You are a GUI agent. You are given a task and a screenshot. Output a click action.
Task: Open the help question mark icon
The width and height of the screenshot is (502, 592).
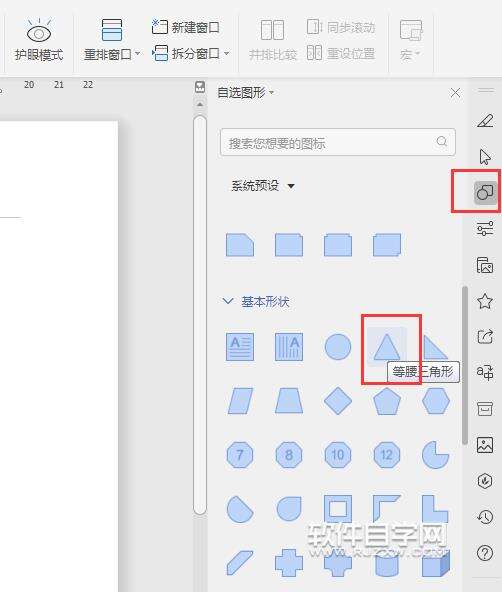[x=485, y=553]
